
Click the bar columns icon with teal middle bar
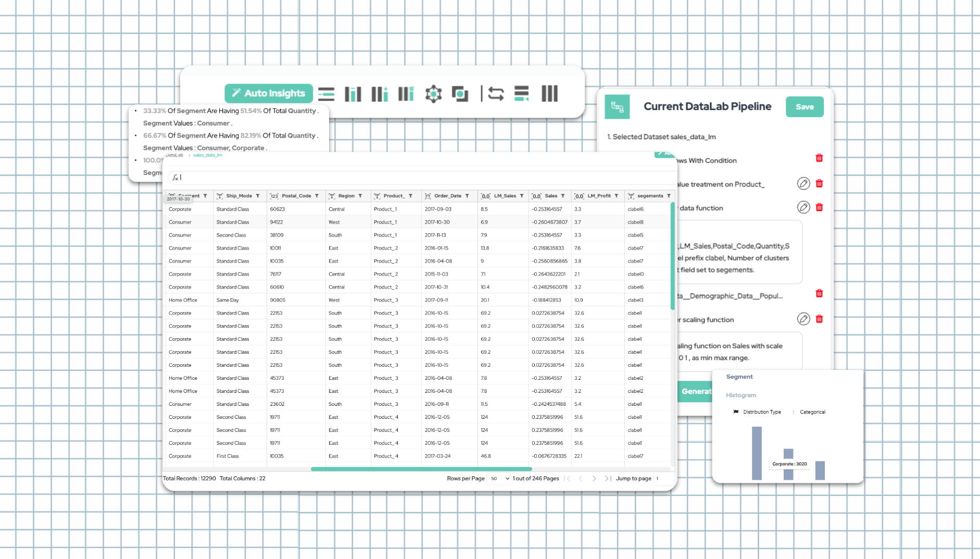(x=353, y=94)
